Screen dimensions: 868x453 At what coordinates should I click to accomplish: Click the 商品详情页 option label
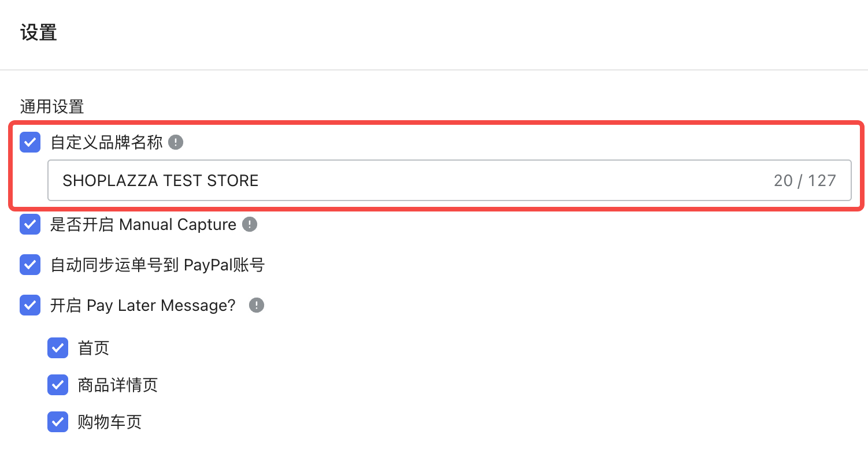[118, 385]
